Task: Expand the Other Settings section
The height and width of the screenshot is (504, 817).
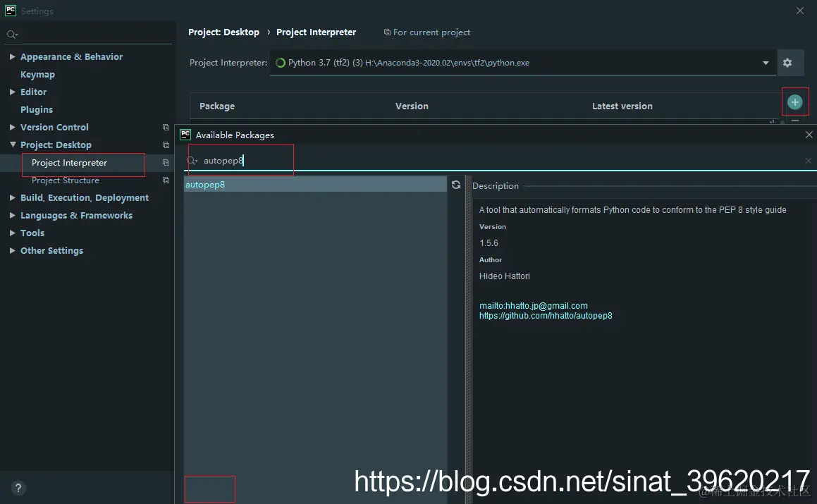Action: 12,251
